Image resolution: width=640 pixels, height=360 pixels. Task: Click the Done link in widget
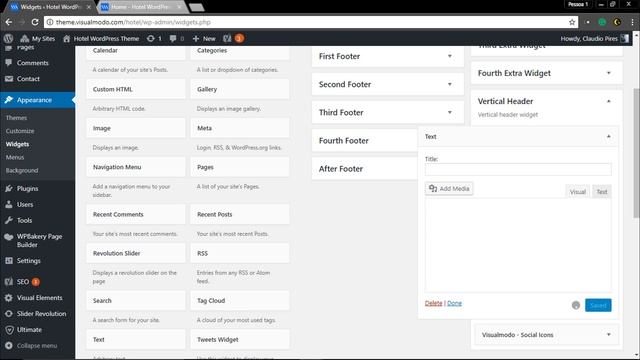pyautogui.click(x=454, y=303)
